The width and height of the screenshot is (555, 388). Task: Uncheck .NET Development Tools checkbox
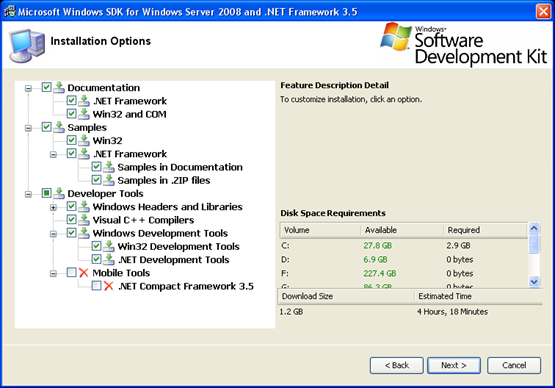click(96, 259)
